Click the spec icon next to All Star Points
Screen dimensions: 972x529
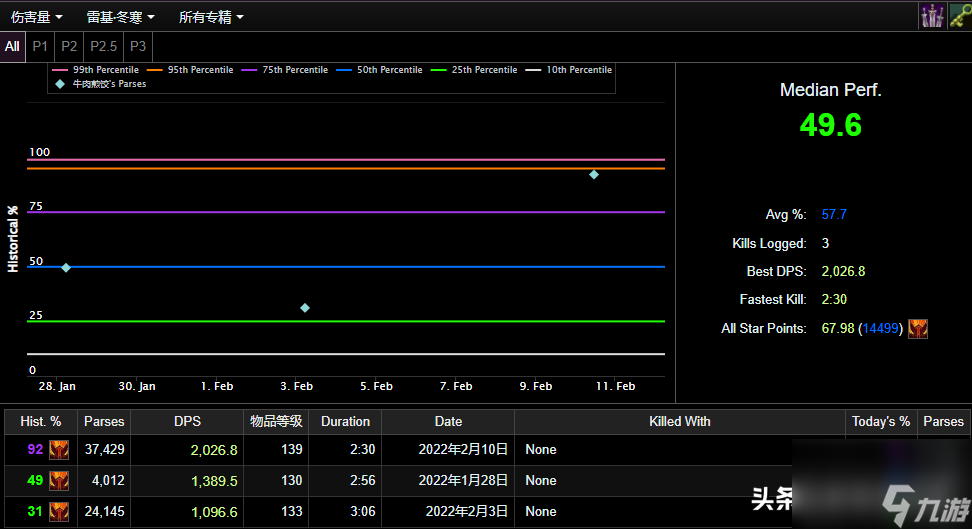pyautogui.click(x=918, y=329)
